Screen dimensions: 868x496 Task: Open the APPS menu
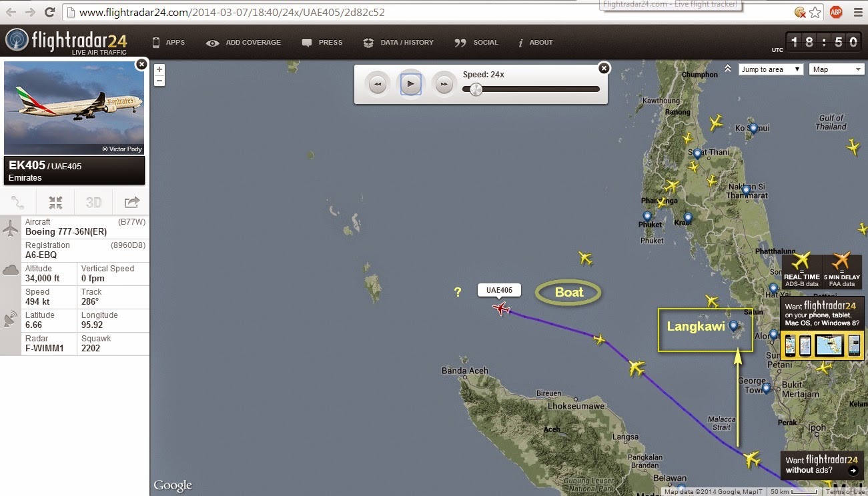169,43
